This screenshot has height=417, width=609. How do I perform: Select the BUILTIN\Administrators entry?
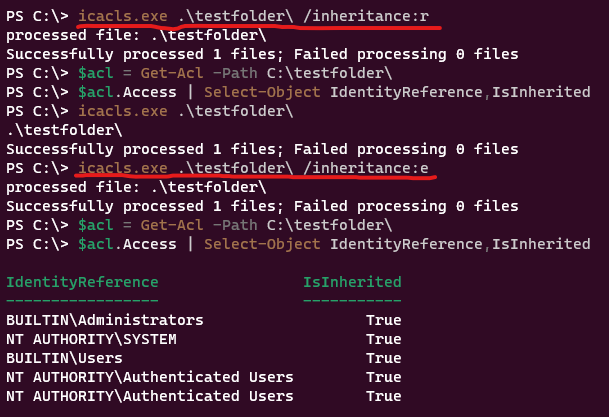pyautogui.click(x=104, y=320)
